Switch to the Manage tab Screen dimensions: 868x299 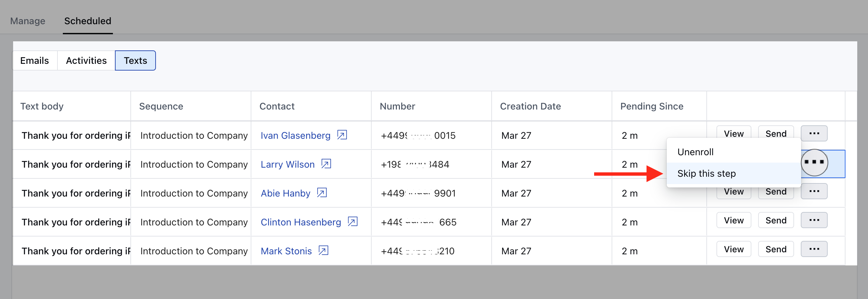pos(28,21)
